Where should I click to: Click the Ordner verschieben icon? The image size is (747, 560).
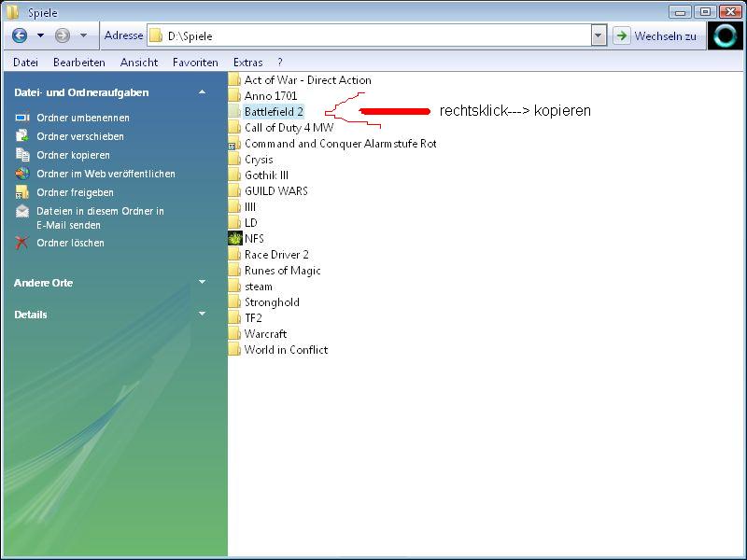(x=21, y=135)
